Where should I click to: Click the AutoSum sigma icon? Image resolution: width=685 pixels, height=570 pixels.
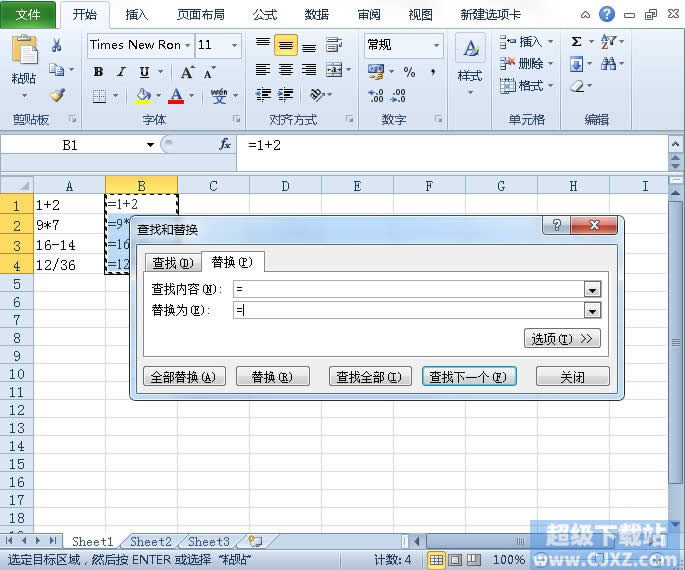tap(576, 42)
